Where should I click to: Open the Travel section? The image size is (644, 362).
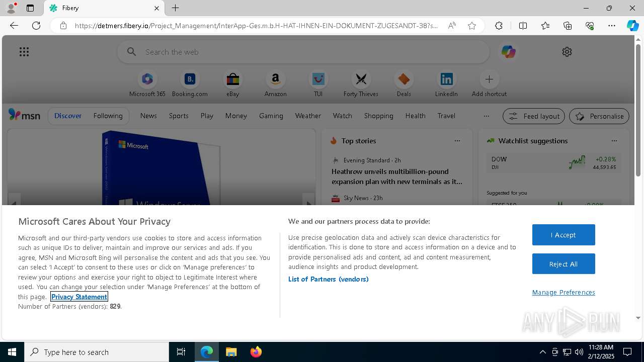(x=446, y=116)
